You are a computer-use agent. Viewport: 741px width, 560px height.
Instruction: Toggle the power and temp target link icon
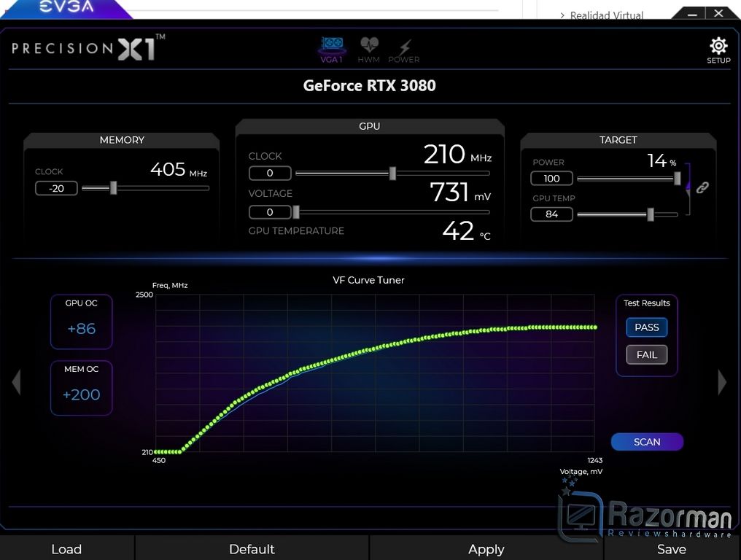[x=702, y=187]
